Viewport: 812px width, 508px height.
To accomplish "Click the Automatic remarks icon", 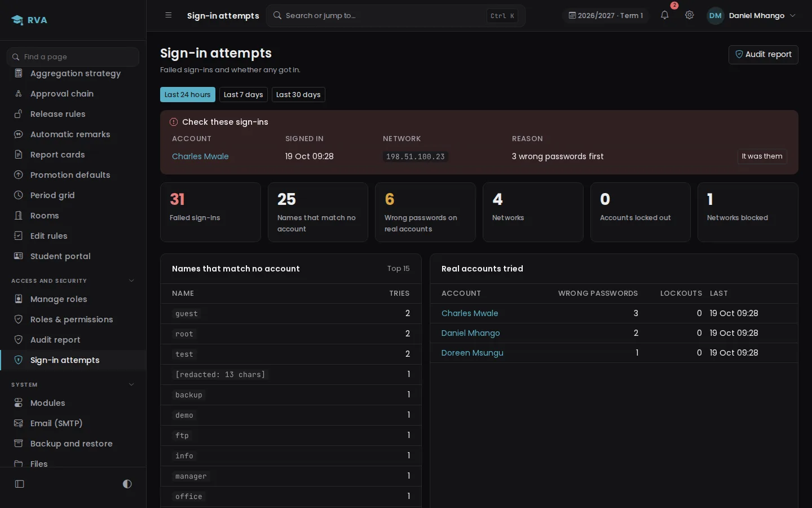I will tap(19, 134).
